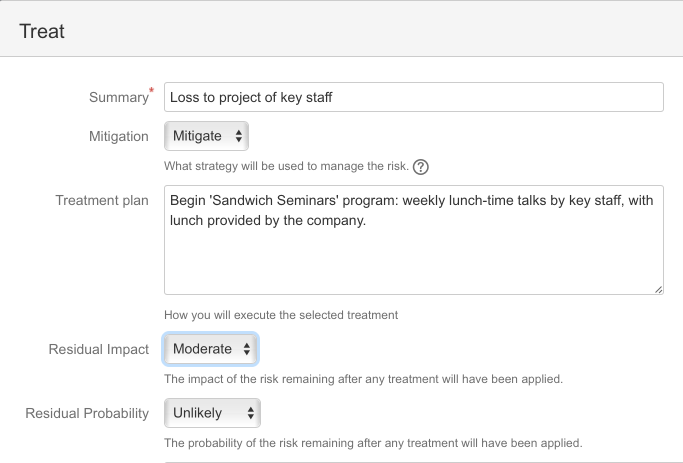Click the 'What strategy will be used' hint
This screenshot has height=463, width=683.
pos(287,166)
